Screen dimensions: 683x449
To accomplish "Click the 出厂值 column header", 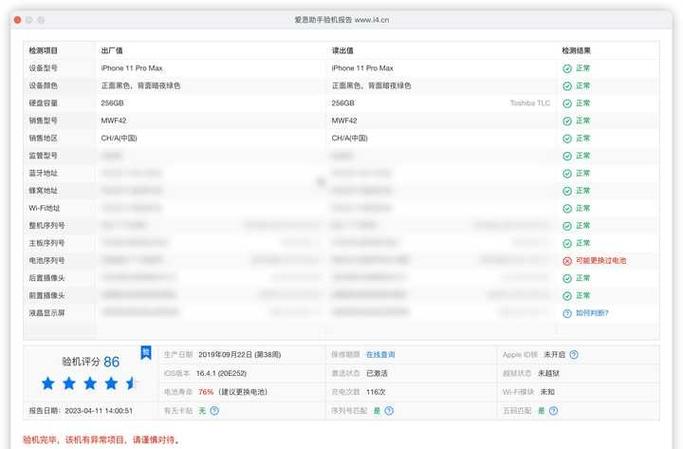I will (x=112, y=51).
